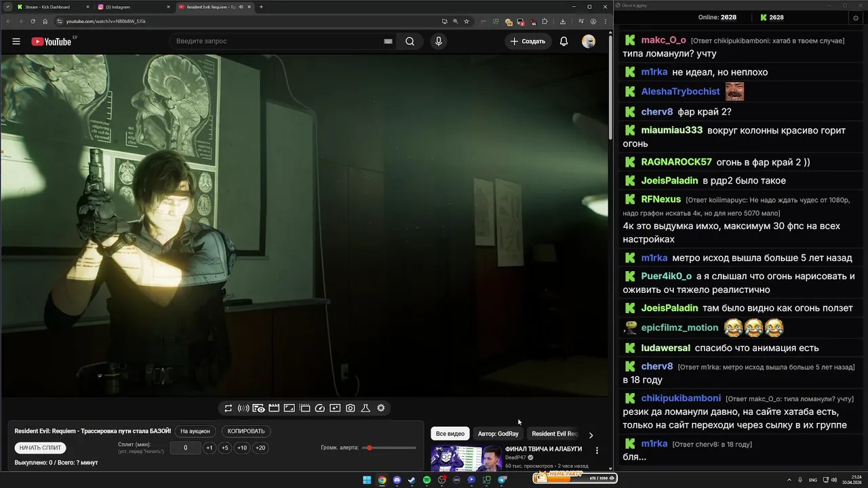The width and height of the screenshot is (868, 488).
Task: Click chat username ludawersal
Action: pos(666,348)
